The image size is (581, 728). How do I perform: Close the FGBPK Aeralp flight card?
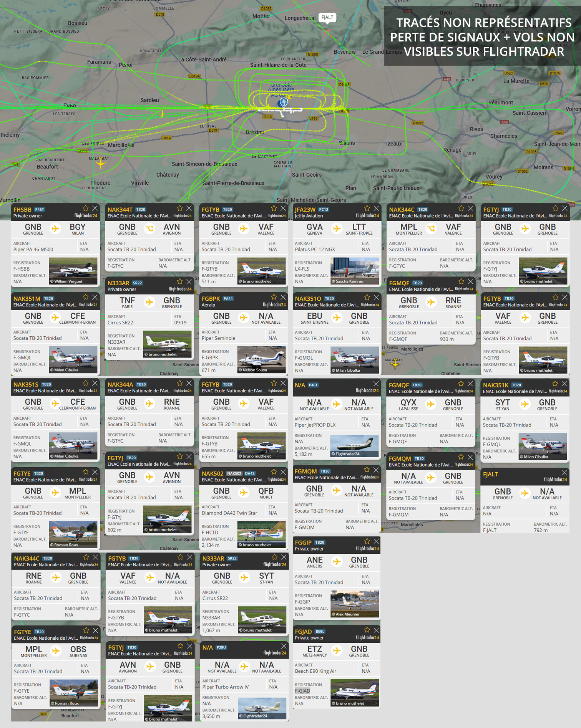click(x=283, y=297)
